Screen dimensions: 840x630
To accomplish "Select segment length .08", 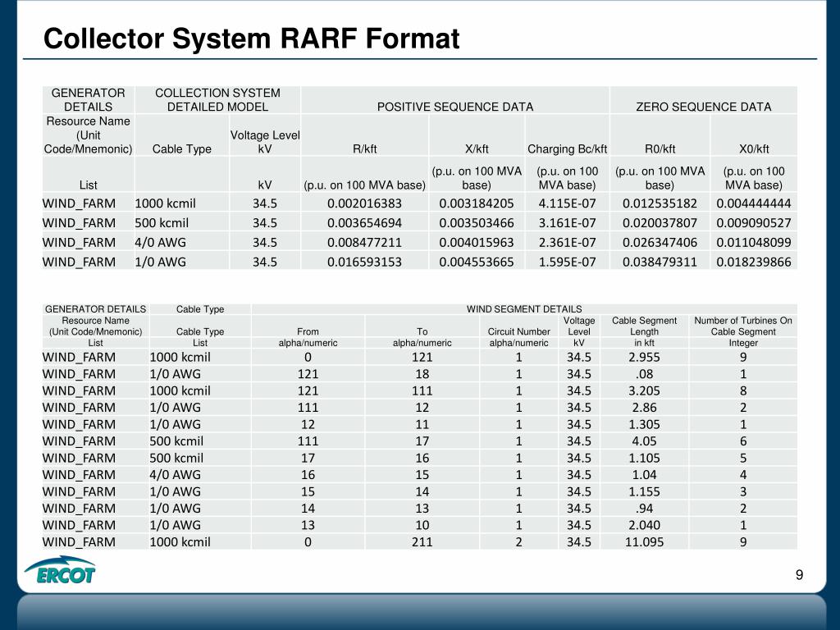I will pyautogui.click(x=644, y=374).
